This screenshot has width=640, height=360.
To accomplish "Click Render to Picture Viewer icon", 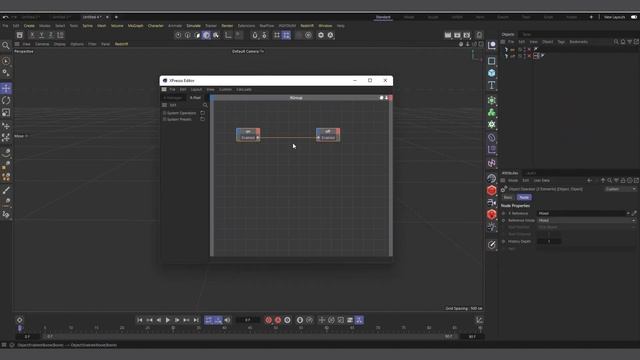I will point(457,35).
